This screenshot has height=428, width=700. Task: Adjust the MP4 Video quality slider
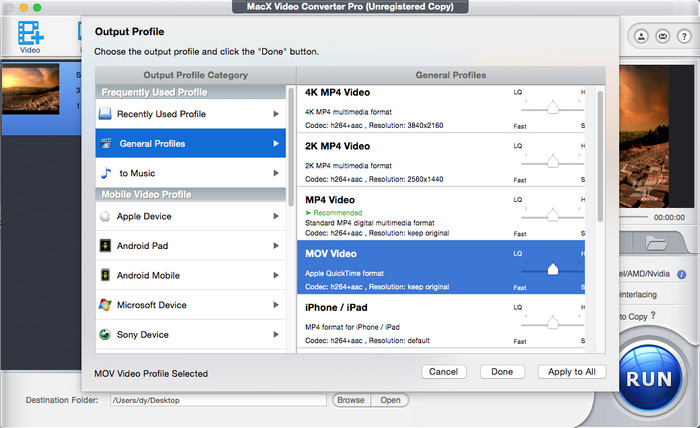(553, 215)
